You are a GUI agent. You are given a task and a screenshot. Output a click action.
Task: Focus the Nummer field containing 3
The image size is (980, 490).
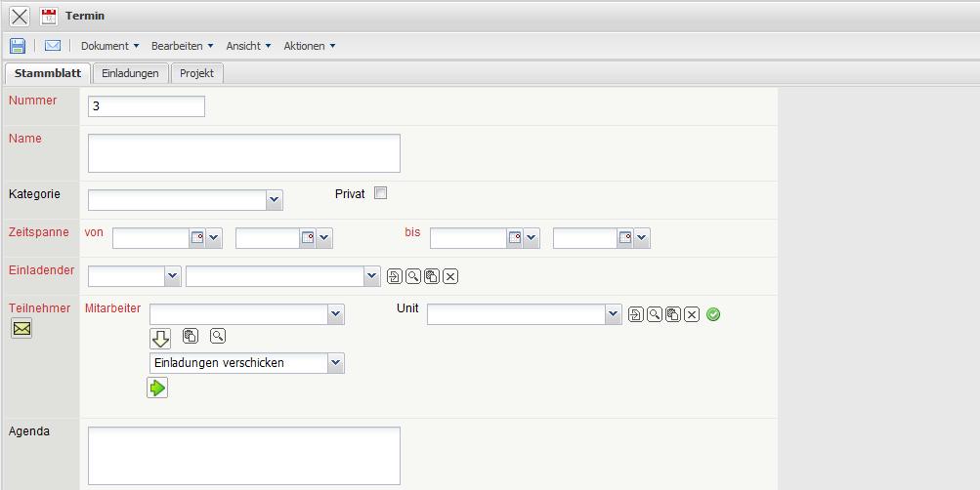147,106
